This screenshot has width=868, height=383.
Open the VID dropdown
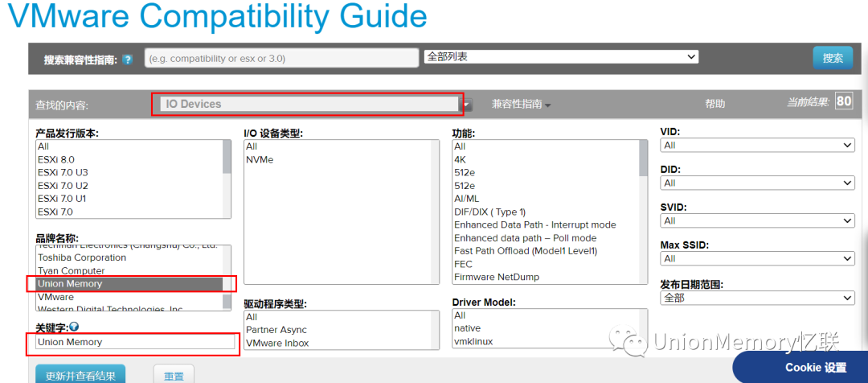click(757, 145)
